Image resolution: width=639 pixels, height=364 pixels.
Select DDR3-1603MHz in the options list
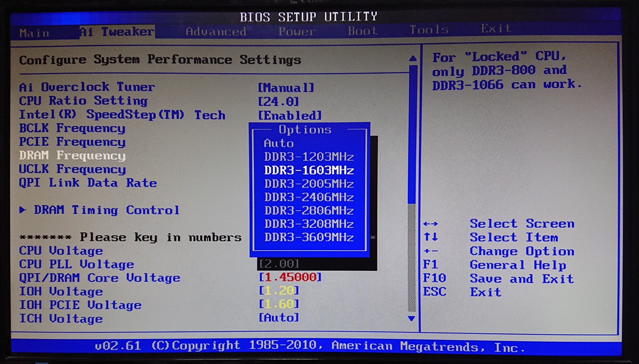tap(309, 170)
